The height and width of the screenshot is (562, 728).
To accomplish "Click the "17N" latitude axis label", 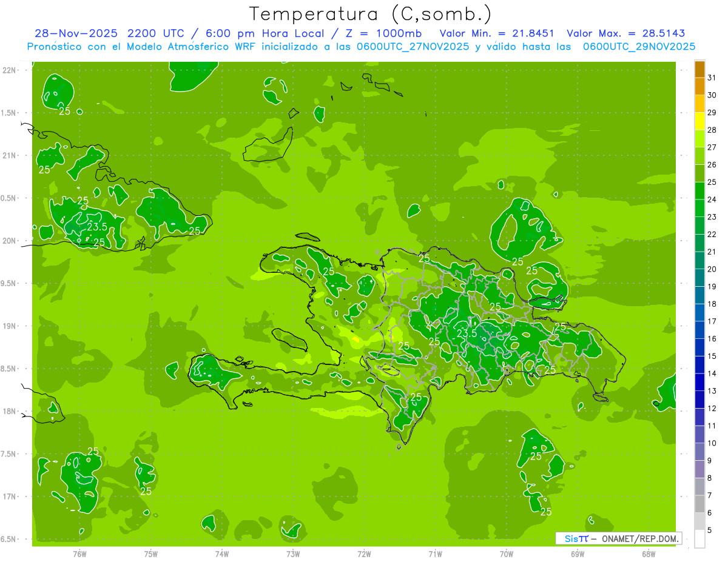I will 9,497.
